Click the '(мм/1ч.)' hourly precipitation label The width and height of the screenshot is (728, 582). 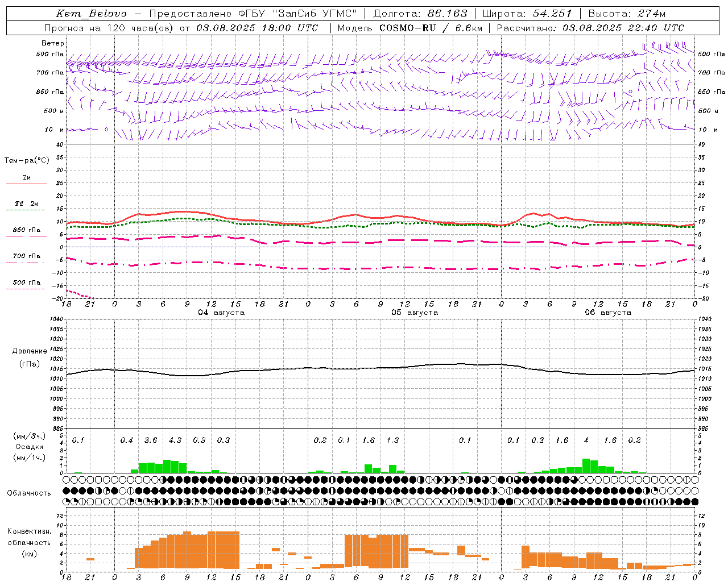coord(30,458)
